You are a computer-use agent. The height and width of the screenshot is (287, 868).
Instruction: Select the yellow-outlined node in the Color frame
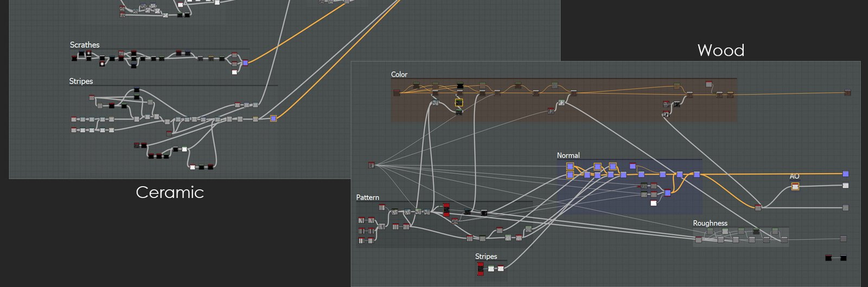(x=459, y=102)
